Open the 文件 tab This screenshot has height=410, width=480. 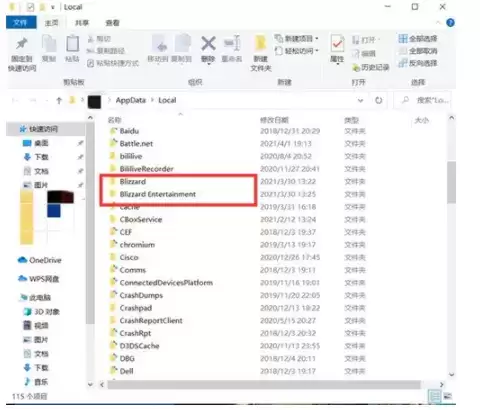coord(21,23)
